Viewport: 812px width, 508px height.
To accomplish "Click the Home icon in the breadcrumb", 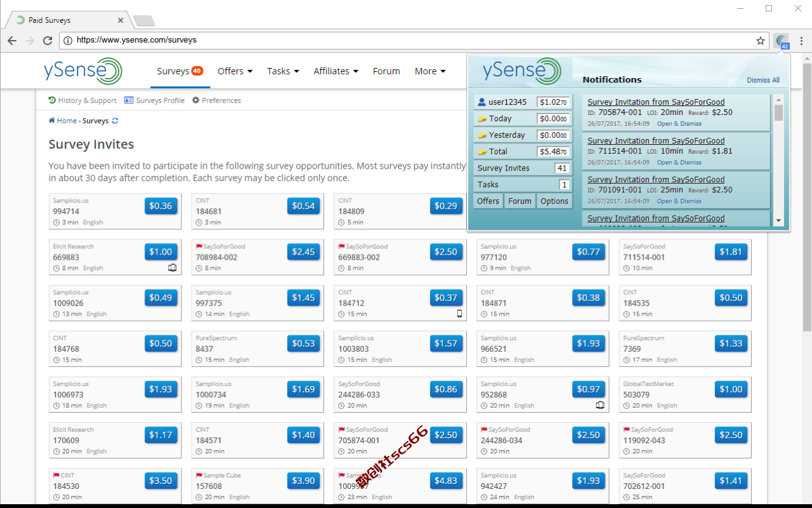I will (52, 121).
